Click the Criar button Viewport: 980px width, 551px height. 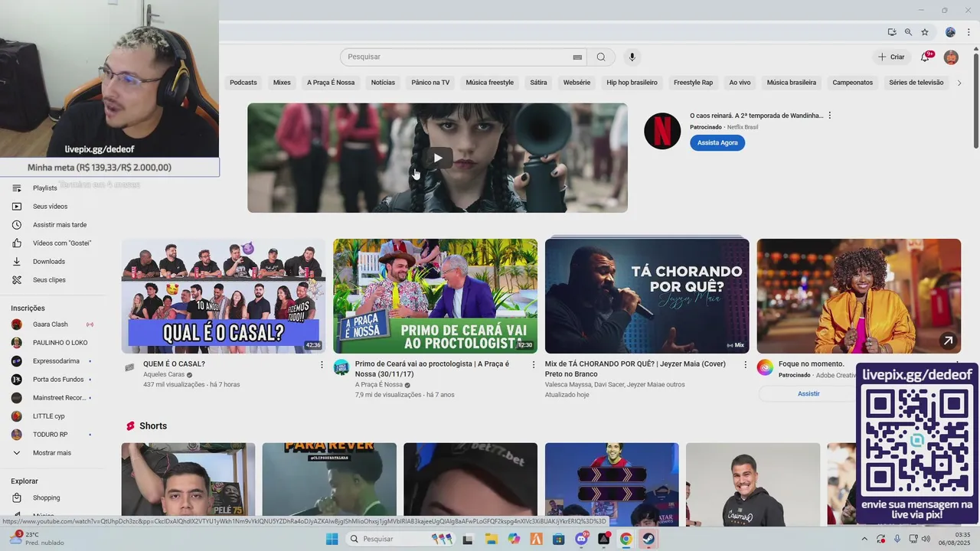pos(891,57)
